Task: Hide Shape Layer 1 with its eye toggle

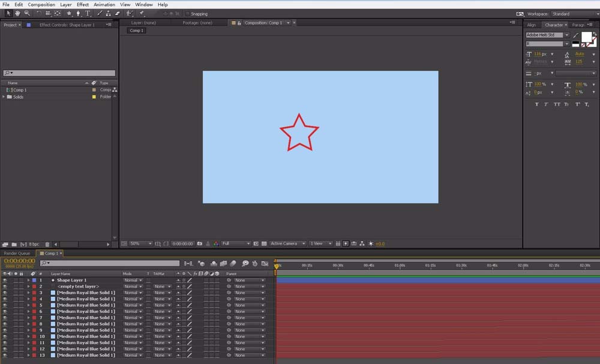Action: click(5, 280)
